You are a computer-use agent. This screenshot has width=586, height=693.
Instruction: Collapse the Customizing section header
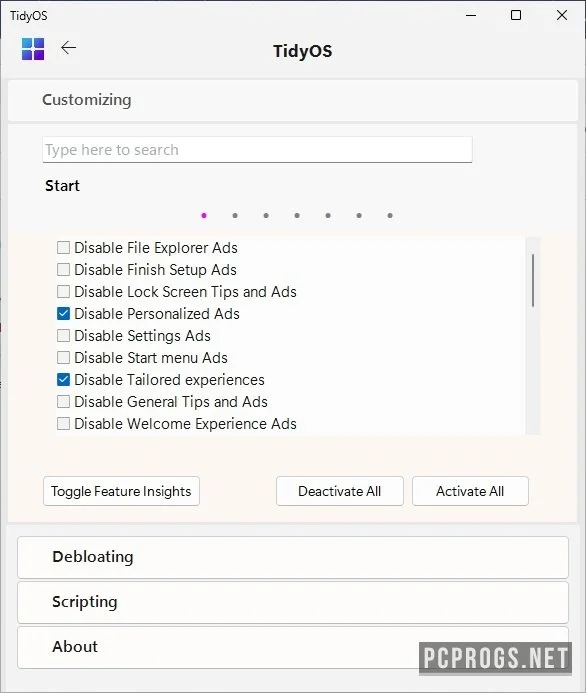coord(293,100)
